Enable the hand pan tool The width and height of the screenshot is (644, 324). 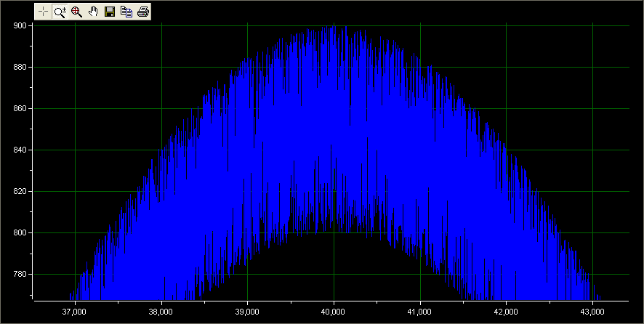[93, 12]
